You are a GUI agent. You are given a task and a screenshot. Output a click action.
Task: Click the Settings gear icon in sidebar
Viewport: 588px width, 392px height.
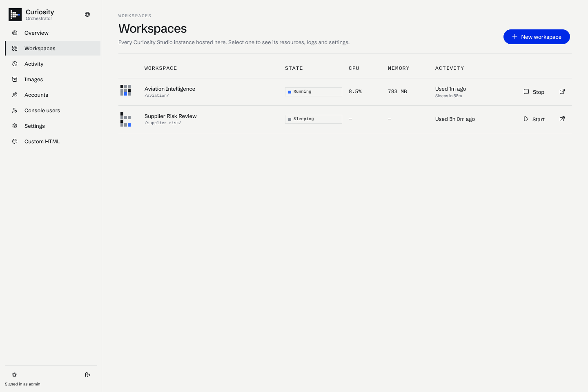15,126
